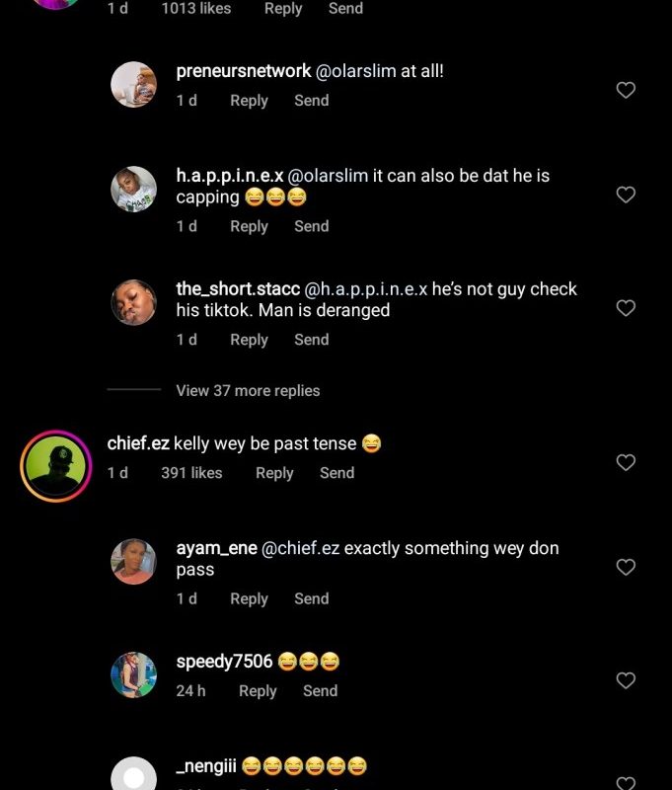Like the_short.stacc's reply with heart icon

[x=626, y=308]
